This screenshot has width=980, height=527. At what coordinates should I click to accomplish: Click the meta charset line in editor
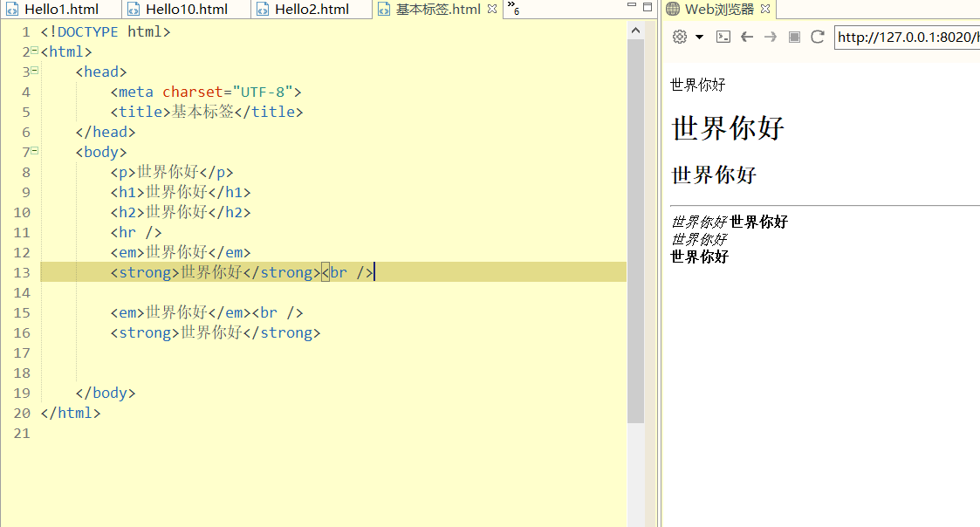(206, 92)
